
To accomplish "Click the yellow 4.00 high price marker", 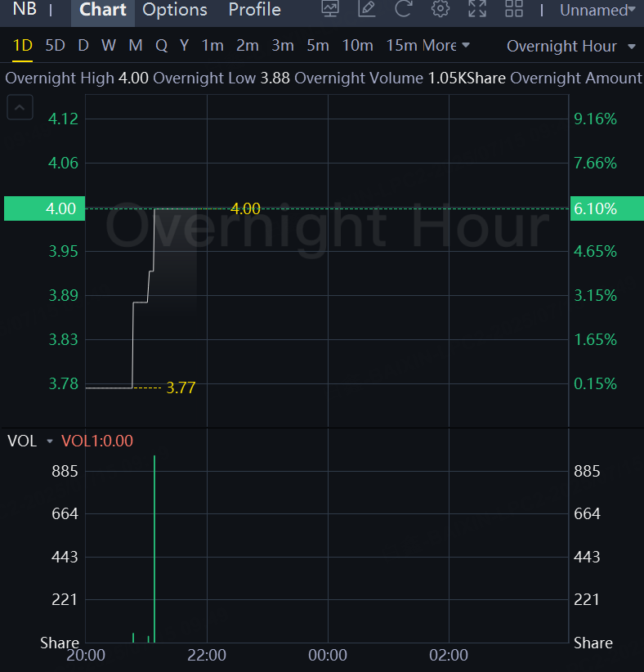I will (x=245, y=208).
